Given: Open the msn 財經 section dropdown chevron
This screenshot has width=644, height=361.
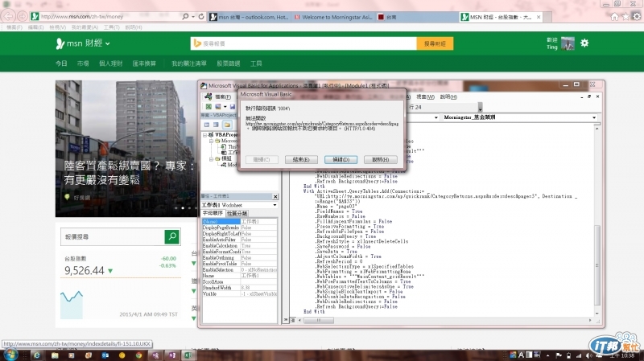Looking at the screenshot, I should click(108, 43).
